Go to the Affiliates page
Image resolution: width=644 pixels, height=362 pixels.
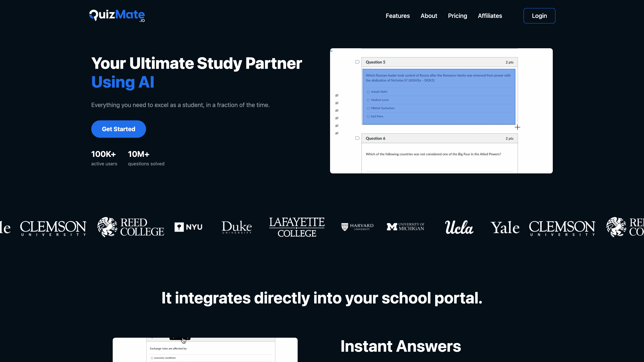490,16
